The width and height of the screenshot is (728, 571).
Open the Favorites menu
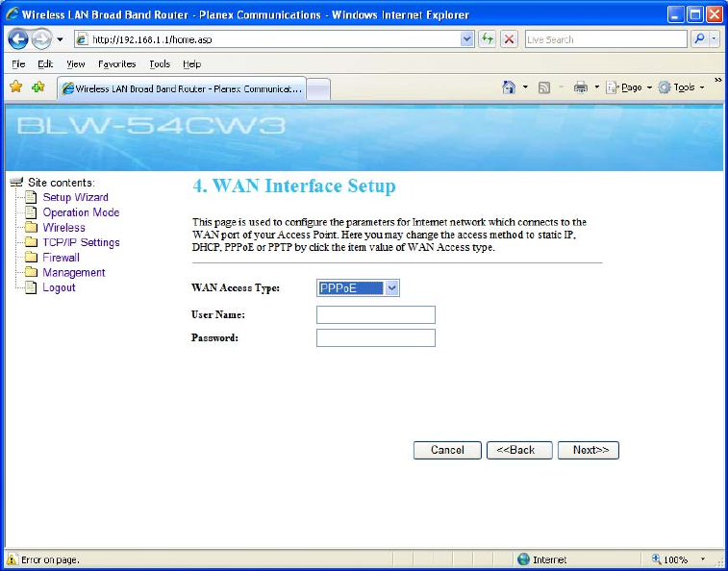[x=117, y=64]
